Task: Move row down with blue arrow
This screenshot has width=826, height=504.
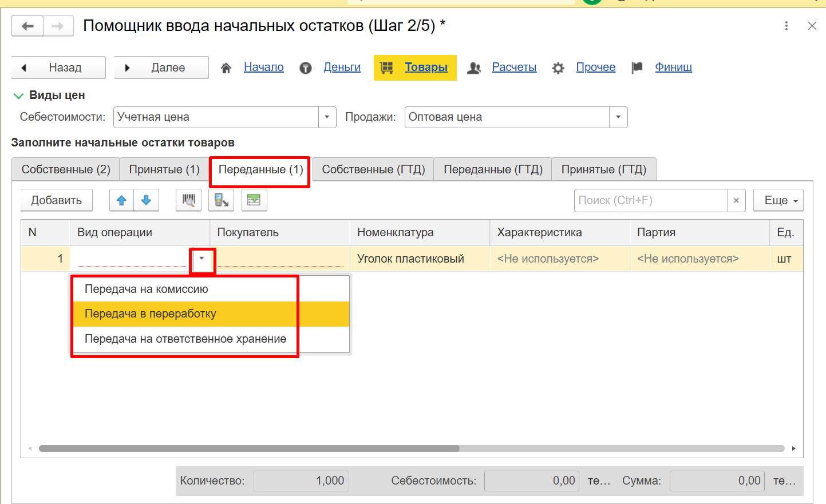Action: point(146,200)
